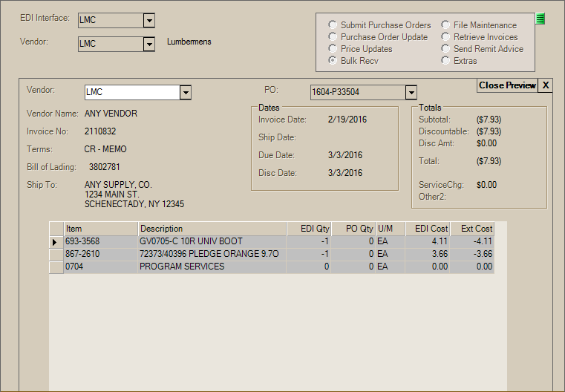565x392 pixels.
Task: Click item cell 0704
Action: click(x=100, y=267)
